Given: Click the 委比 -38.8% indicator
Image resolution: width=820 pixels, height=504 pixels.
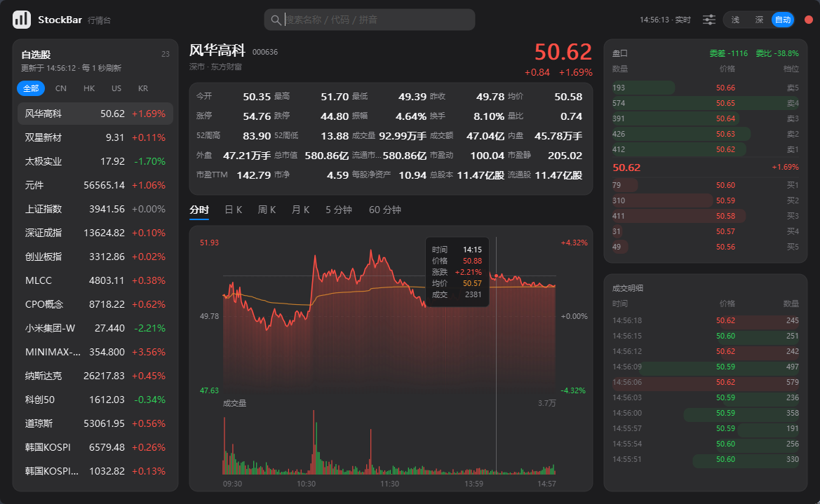Looking at the screenshot, I should (777, 53).
